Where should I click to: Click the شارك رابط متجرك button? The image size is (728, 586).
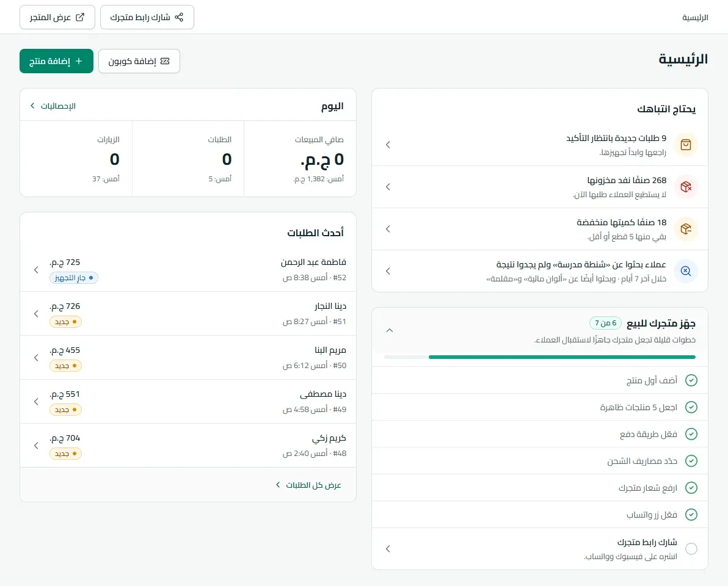tap(147, 17)
